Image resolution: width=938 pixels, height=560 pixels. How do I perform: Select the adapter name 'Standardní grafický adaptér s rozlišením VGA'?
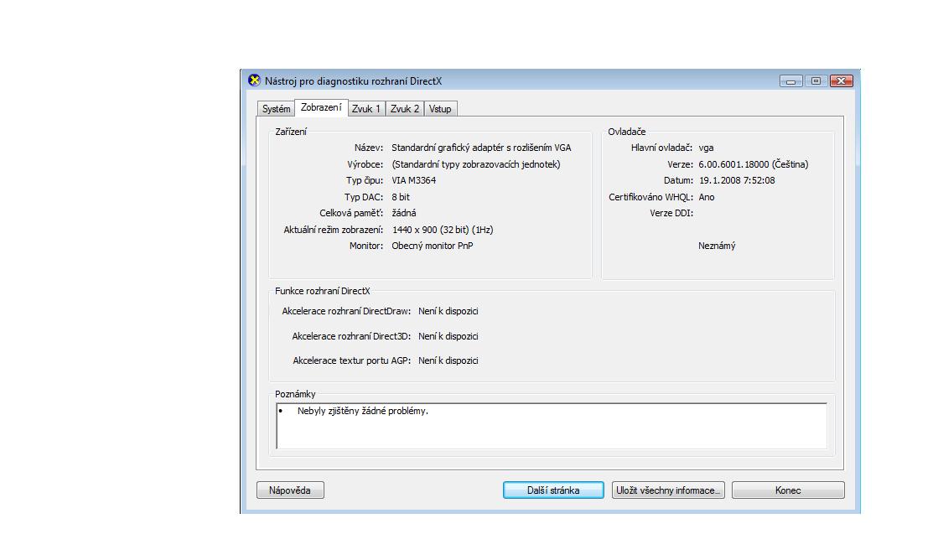[481, 148]
